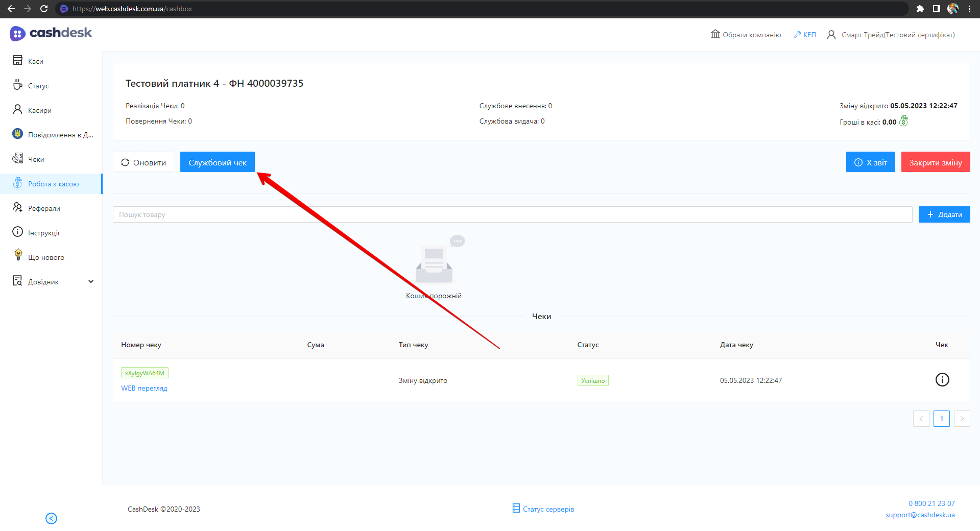Screen dimensions: 980x531
Task: Open the WEB перегляд link
Action: tap(144, 388)
